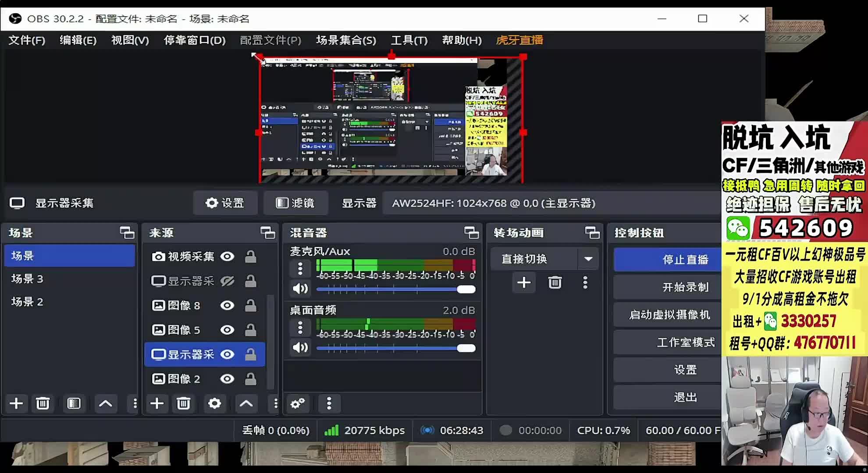This screenshot has height=473, width=868.
Task: Open 麦克风/Aux three-dot options menu
Action: coord(300,268)
